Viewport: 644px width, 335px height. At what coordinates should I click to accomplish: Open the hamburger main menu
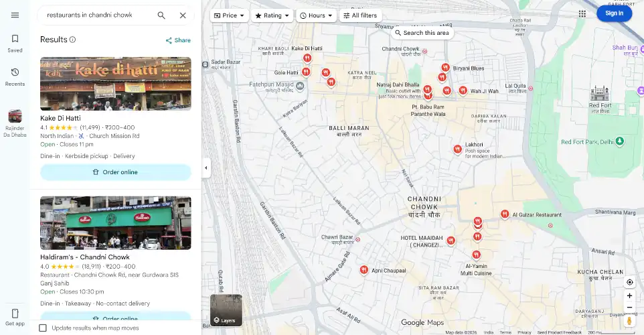(15, 15)
